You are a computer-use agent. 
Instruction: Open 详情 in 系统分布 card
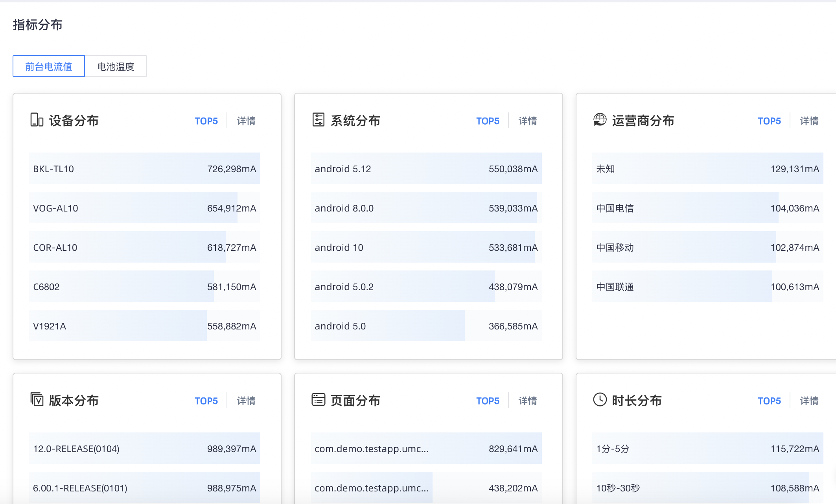528,121
